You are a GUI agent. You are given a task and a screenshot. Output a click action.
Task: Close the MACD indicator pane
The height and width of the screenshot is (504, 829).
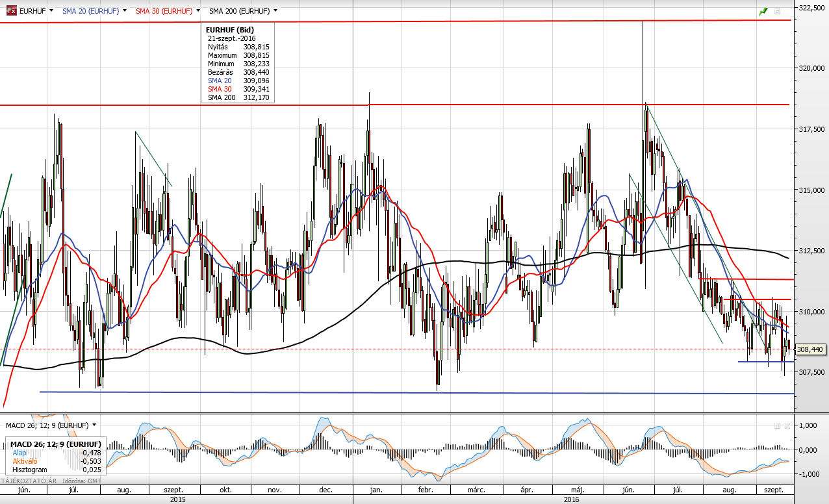787,425
